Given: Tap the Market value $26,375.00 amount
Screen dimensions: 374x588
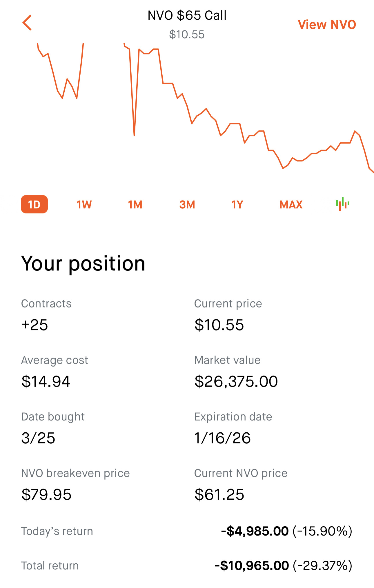Looking at the screenshot, I should coord(236,381).
